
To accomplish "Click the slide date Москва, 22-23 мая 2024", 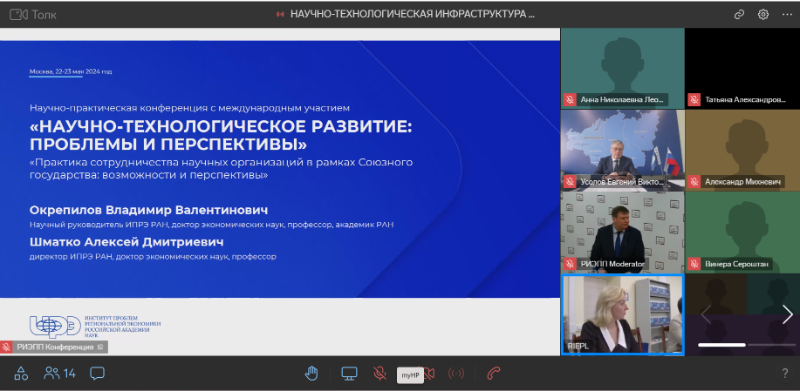I will (x=70, y=71).
